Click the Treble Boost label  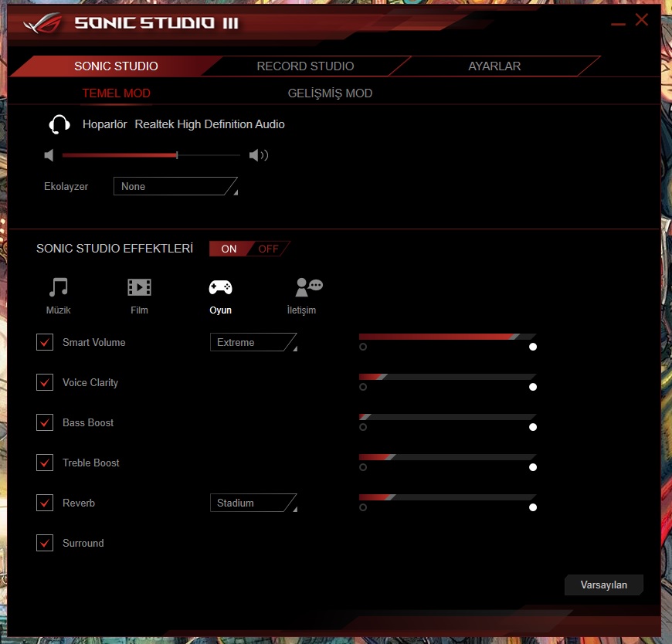pyautogui.click(x=91, y=463)
